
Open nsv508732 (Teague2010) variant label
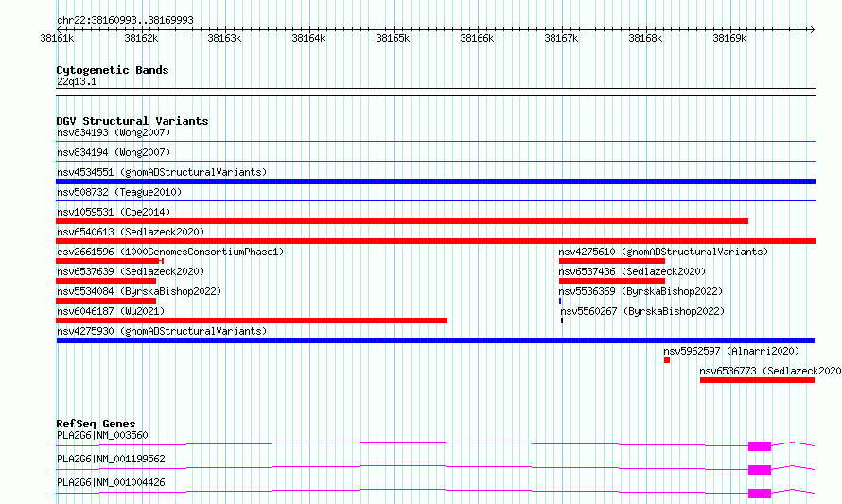coord(119,192)
